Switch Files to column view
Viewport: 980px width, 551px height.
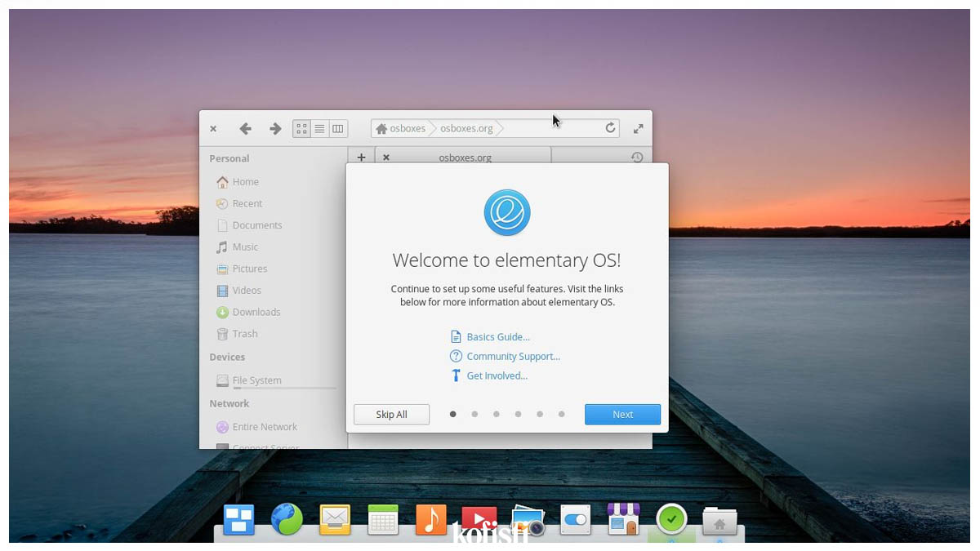(338, 128)
